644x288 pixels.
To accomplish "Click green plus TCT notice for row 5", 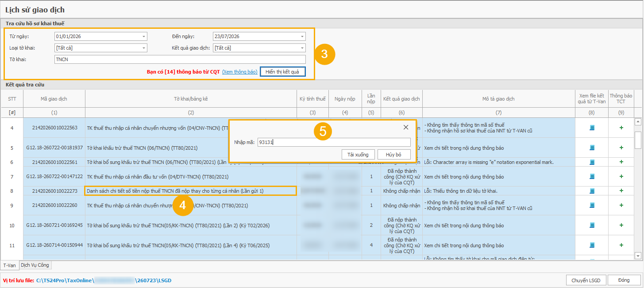I will [x=621, y=148].
